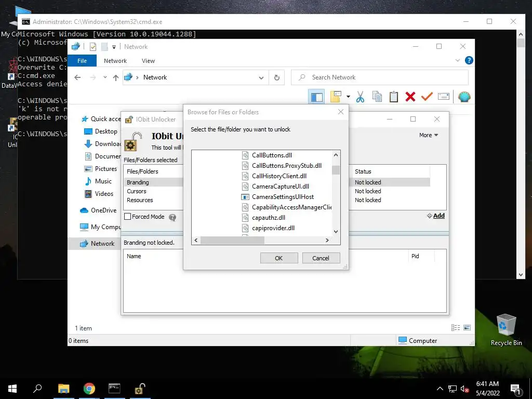Select CallButtons.ProxyStub.dll in the list
This screenshot has width=532, height=399.
287,166
